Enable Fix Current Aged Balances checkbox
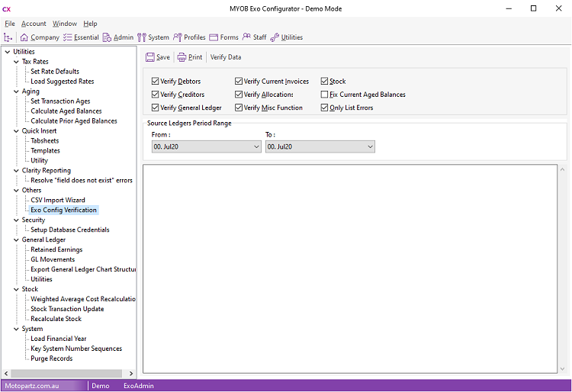The image size is (572, 392). click(324, 95)
